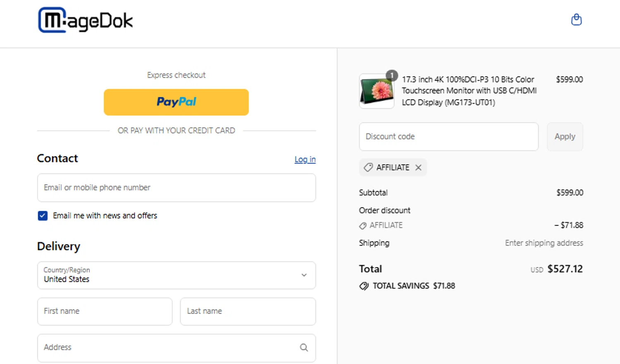Click the address search magnifier icon
Screen dimensions: 620x364
pos(304,347)
